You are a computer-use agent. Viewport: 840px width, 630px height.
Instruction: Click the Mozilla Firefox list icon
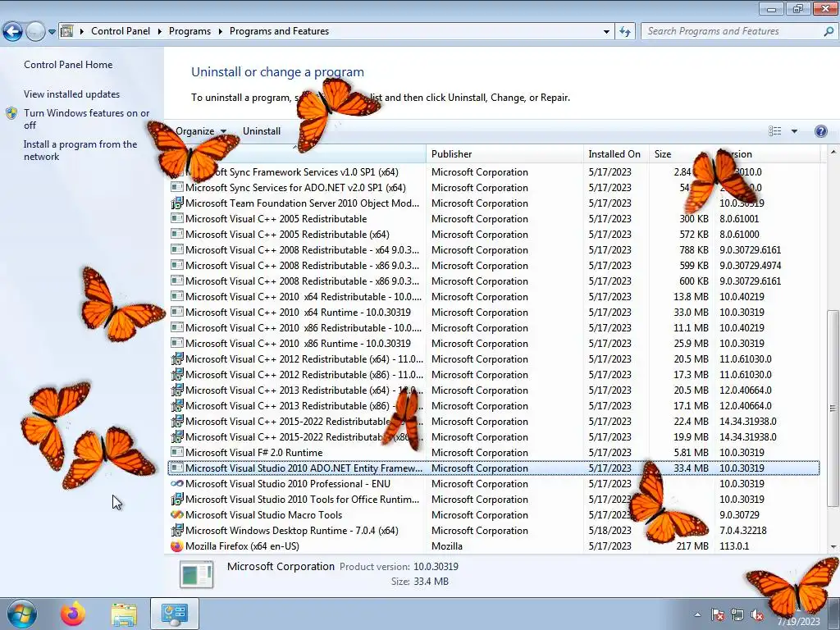pyautogui.click(x=177, y=546)
